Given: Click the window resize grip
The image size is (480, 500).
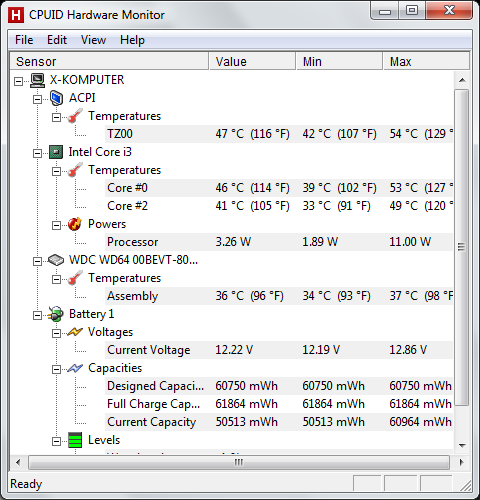Looking at the screenshot, I should [x=465, y=485].
